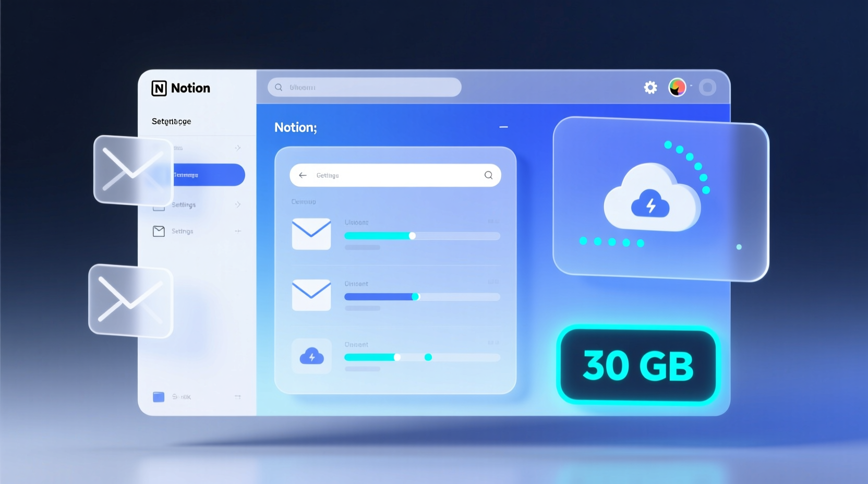Focus the top search bar field
The height and width of the screenshot is (484, 868).
(x=364, y=87)
